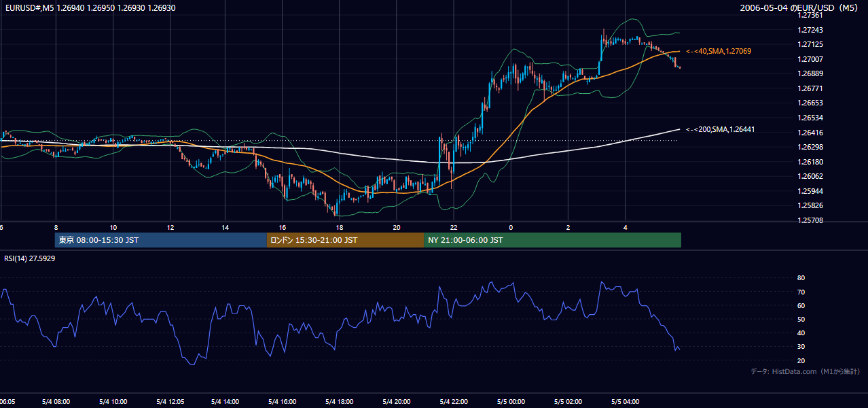The height and width of the screenshot is (408, 868).
Task: Click the 5/5 00:00 date label
Action: [511, 402]
